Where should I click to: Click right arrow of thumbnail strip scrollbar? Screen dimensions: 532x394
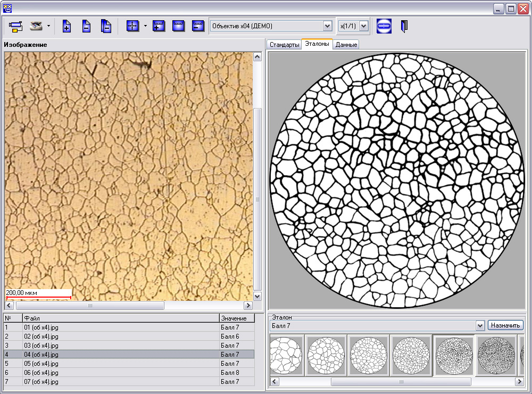click(519, 381)
